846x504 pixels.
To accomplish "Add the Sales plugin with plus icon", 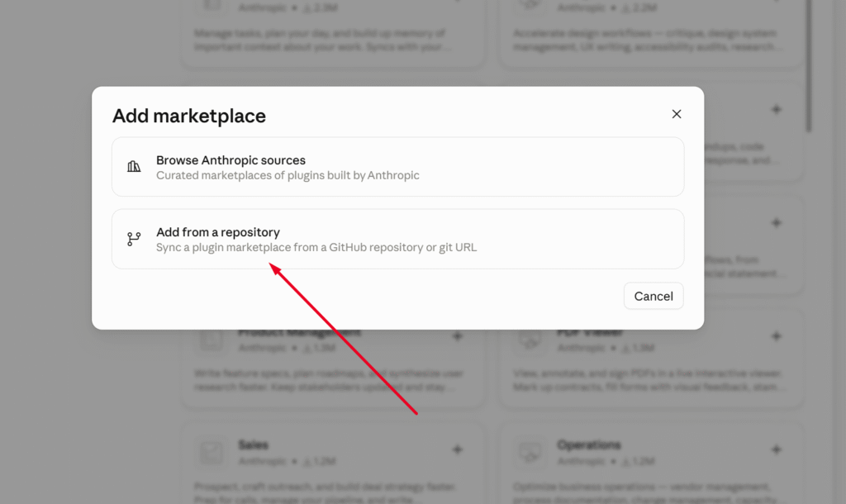I will 457,449.
